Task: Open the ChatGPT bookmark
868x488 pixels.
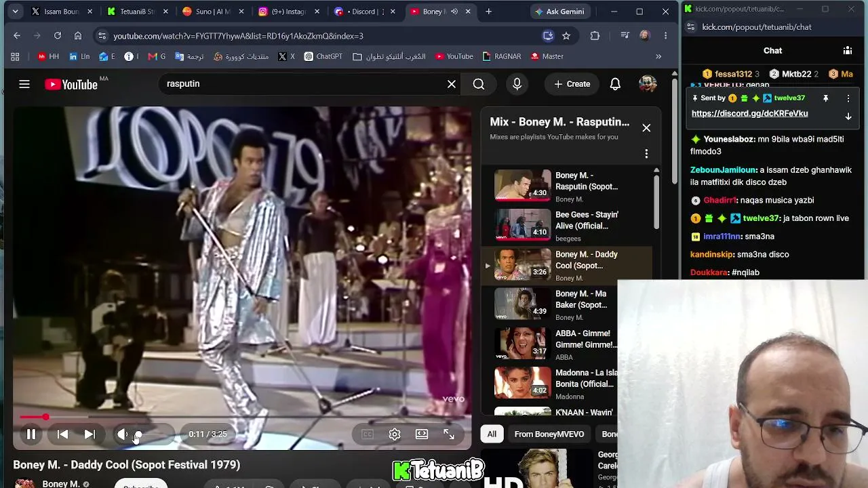Action: 323,56
